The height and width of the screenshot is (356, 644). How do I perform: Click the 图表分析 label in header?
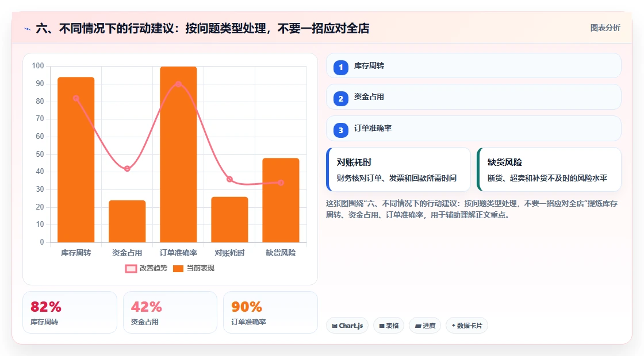(x=605, y=28)
